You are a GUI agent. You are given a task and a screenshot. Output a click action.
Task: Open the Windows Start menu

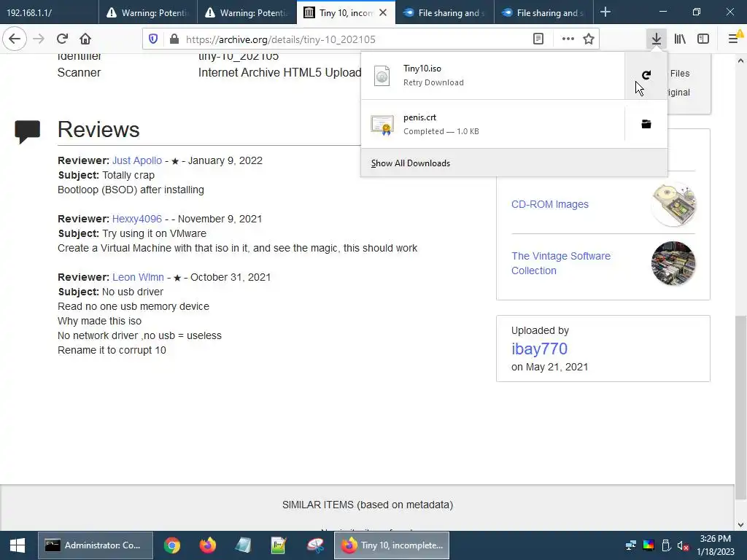point(18,545)
